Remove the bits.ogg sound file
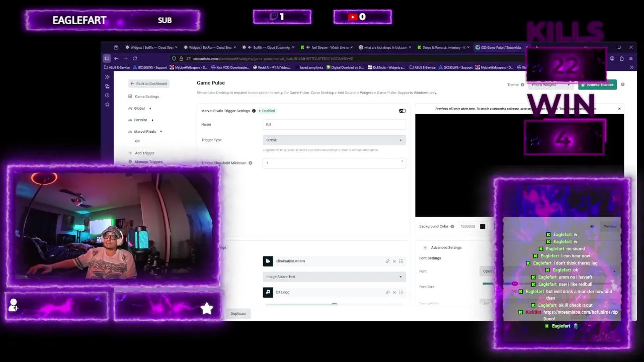The height and width of the screenshot is (362, 644). tap(394, 292)
